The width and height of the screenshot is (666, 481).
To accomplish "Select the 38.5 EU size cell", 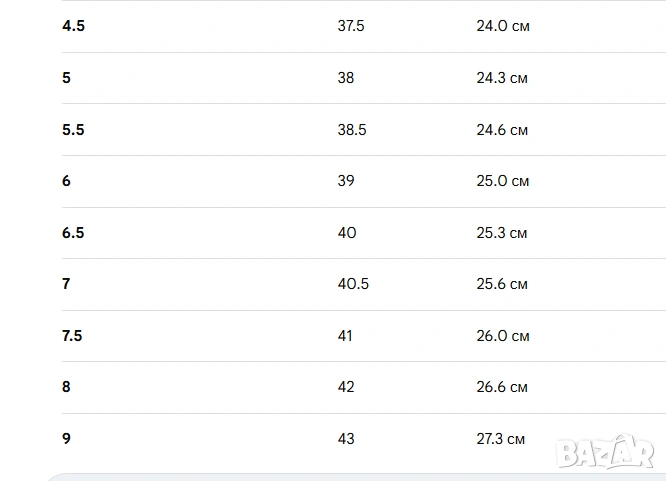I will coord(351,130).
